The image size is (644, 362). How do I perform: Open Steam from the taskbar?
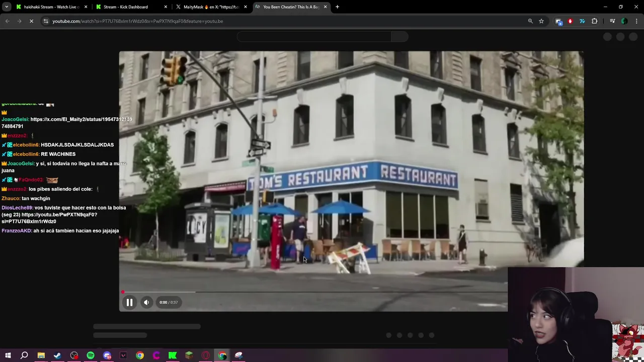pyautogui.click(x=57, y=355)
